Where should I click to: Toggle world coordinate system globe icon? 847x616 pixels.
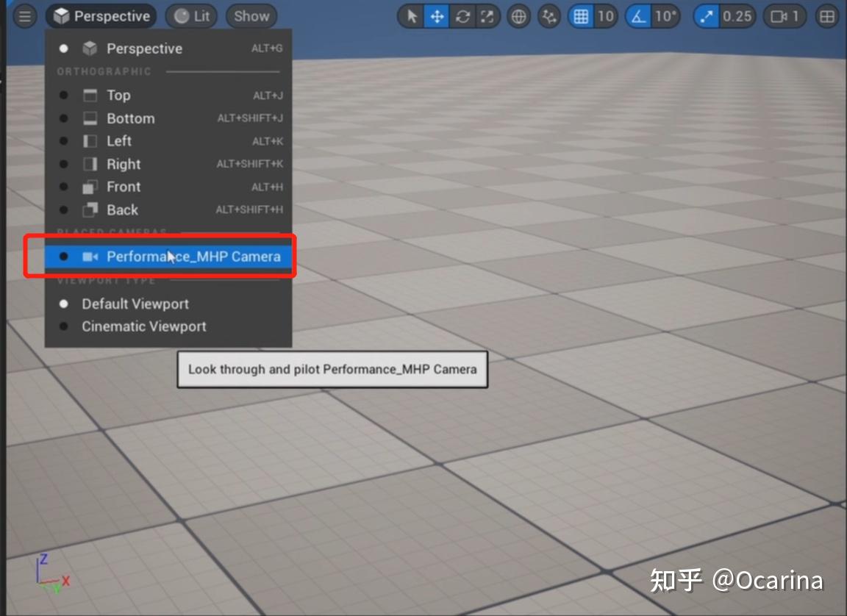(518, 16)
